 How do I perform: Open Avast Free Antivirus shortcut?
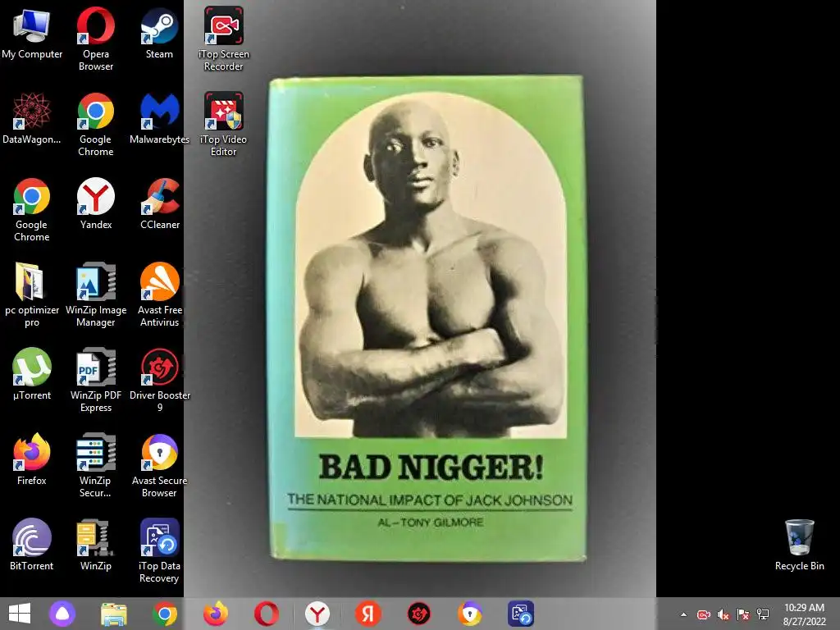160,294
